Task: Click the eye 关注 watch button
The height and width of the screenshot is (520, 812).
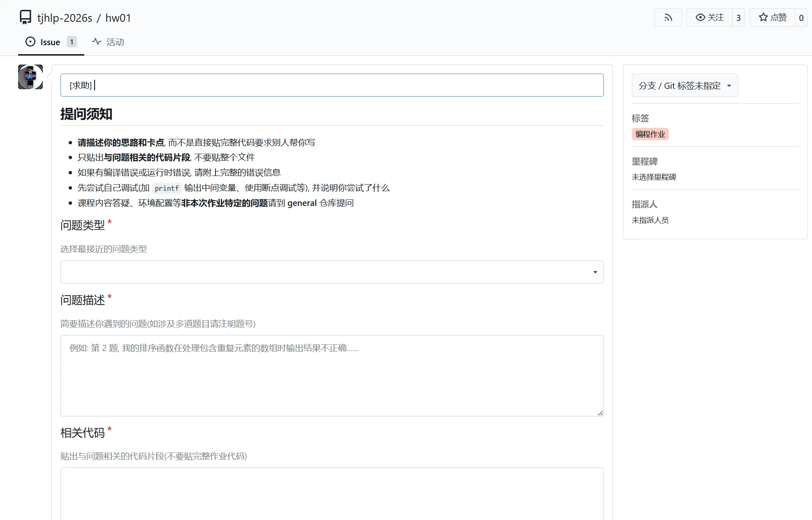Action: pos(709,18)
